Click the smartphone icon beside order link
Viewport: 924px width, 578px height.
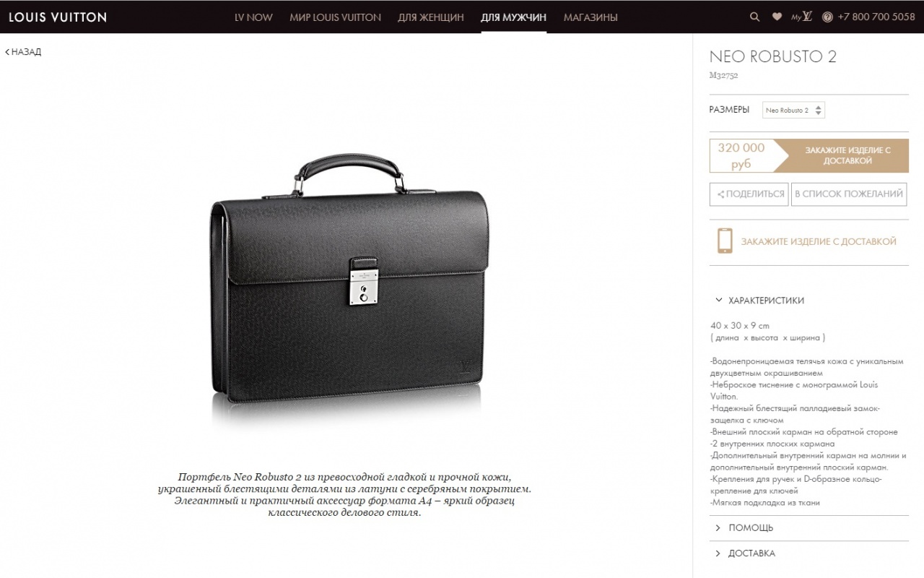[725, 241]
